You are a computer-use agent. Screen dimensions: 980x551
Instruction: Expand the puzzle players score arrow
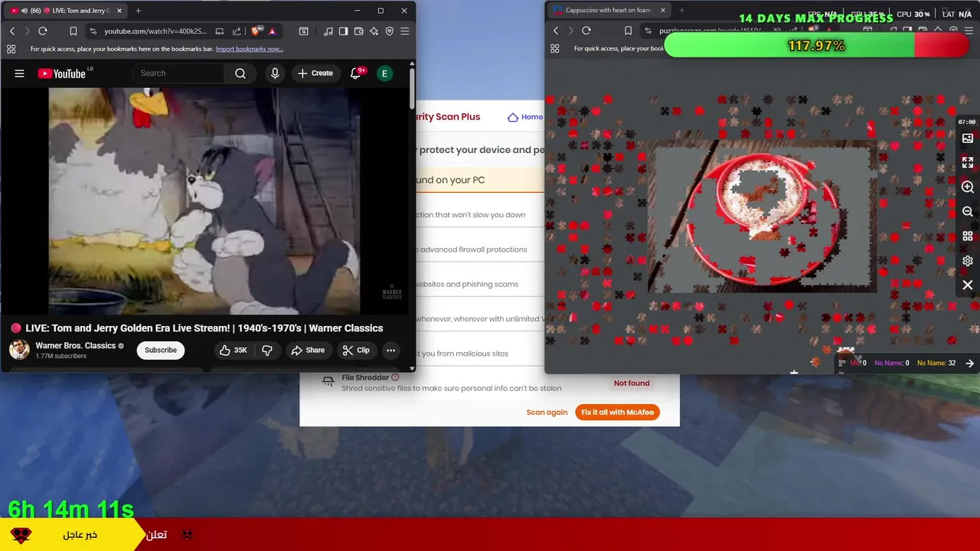(x=970, y=364)
